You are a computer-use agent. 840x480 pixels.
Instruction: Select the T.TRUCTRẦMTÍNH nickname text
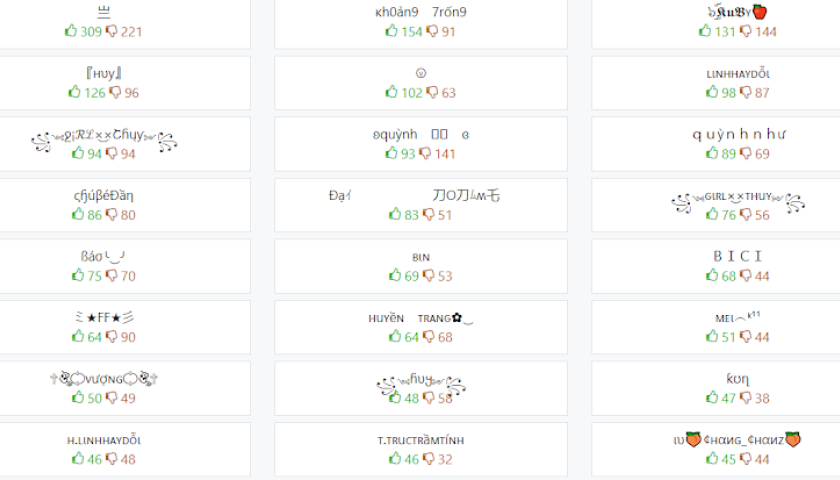[x=421, y=440]
